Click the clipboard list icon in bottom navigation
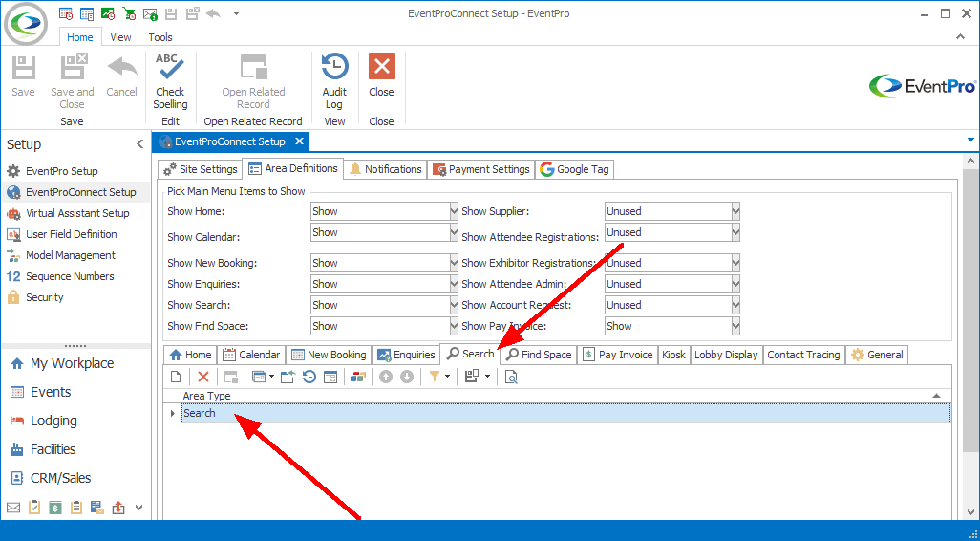This screenshot has height=541, width=980. point(76,508)
